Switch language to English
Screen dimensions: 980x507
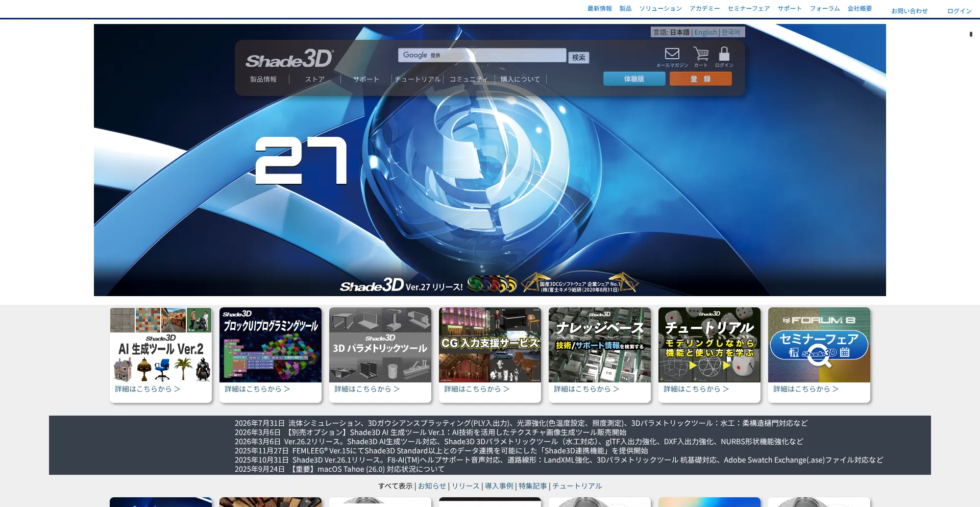point(705,32)
